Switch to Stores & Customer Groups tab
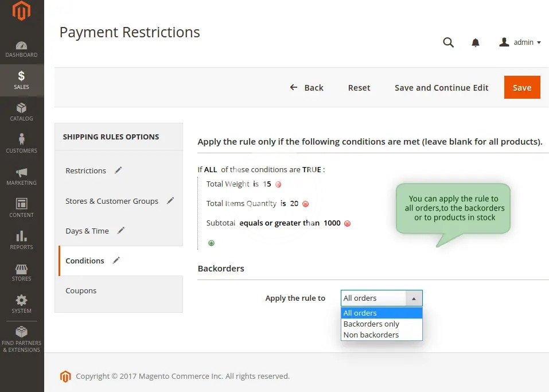This screenshot has width=549, height=392. click(112, 201)
